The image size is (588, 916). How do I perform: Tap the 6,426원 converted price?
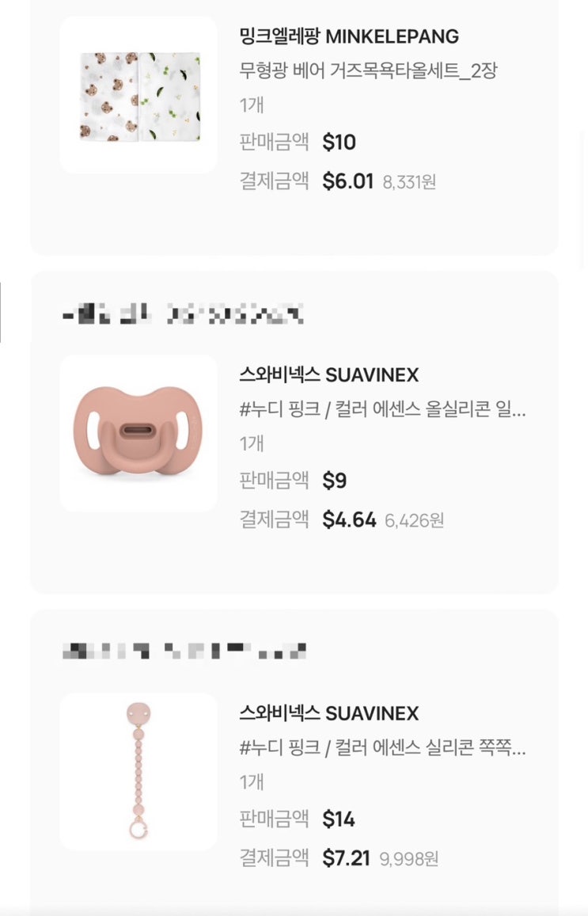(x=415, y=521)
